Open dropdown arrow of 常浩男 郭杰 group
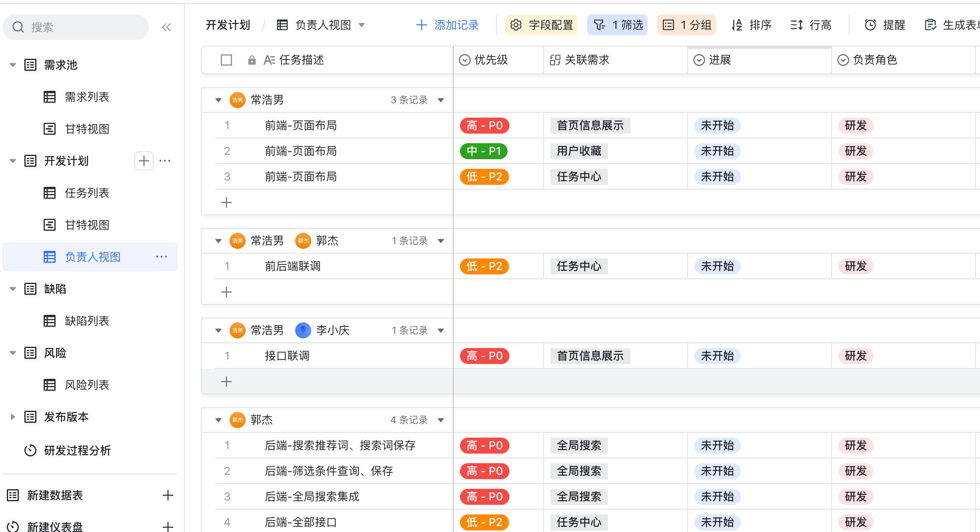 click(441, 241)
